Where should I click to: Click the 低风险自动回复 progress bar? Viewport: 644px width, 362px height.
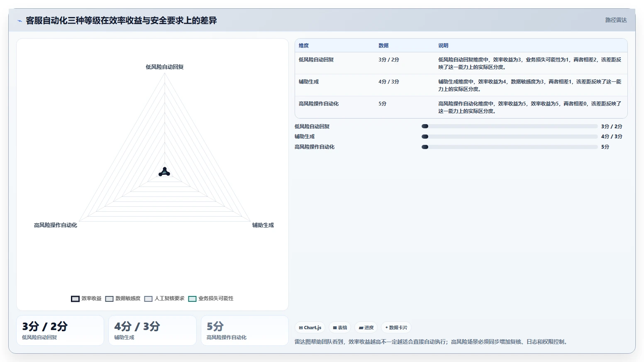pos(510,126)
